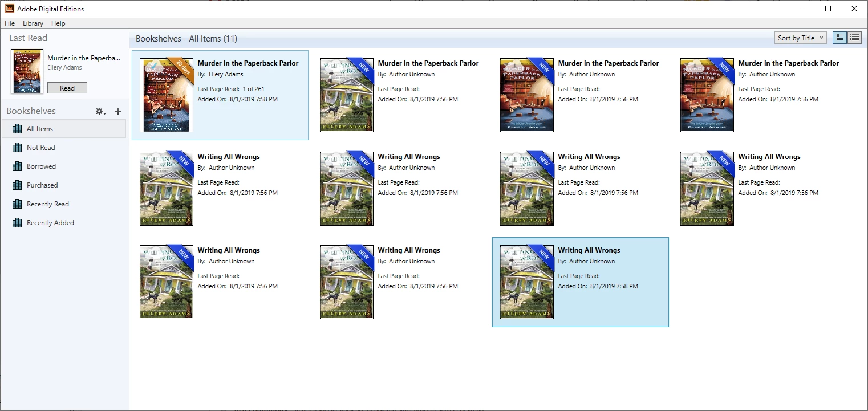Add a new bookshelf with plus icon
The height and width of the screenshot is (411, 868).
point(117,112)
